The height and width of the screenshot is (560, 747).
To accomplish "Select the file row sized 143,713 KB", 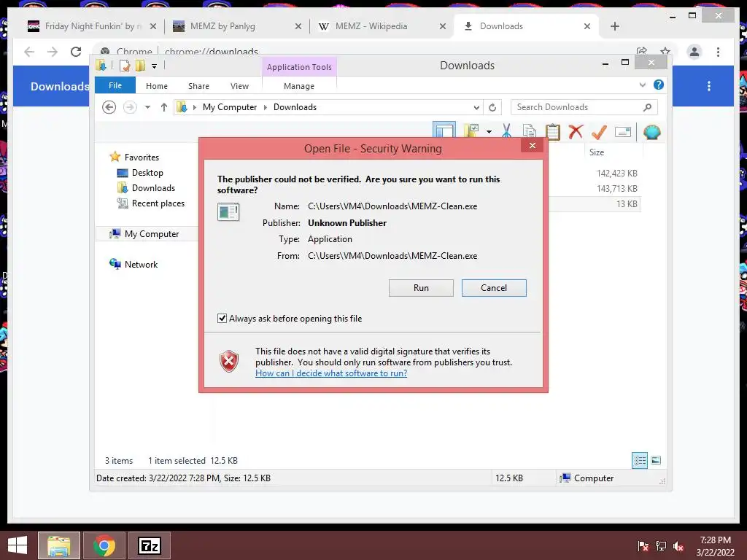I will pos(595,189).
